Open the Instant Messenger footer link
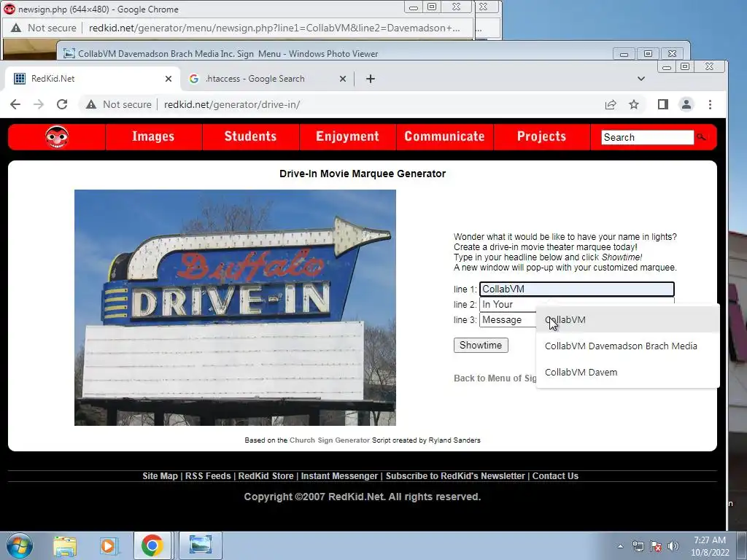This screenshot has height=560, width=747. [339, 475]
